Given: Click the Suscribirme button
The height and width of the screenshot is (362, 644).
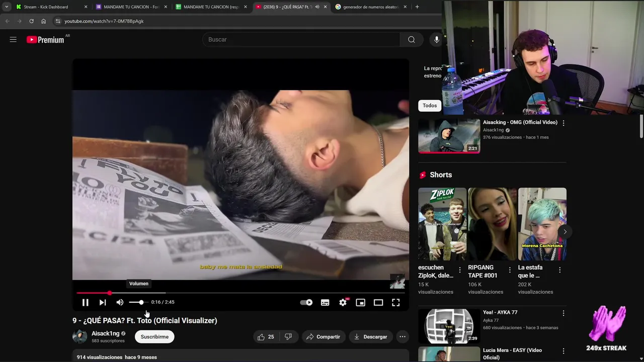Looking at the screenshot, I should [154, 337].
